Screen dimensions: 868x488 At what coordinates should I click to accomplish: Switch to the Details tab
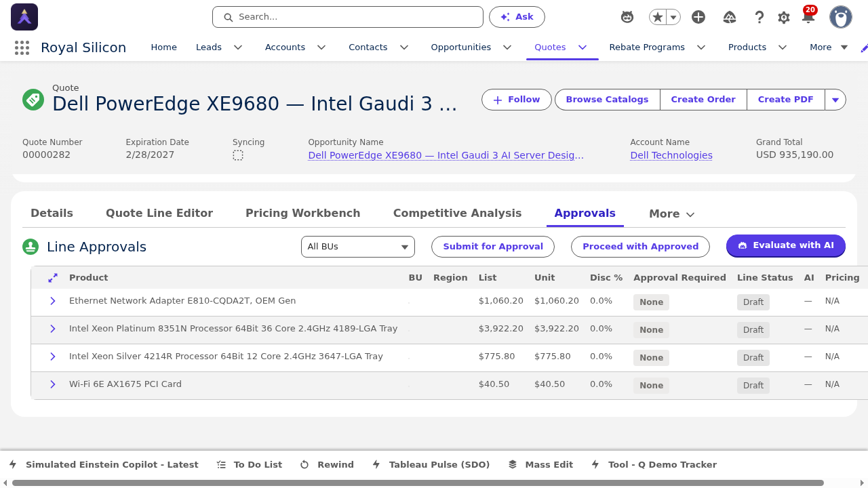(52, 213)
